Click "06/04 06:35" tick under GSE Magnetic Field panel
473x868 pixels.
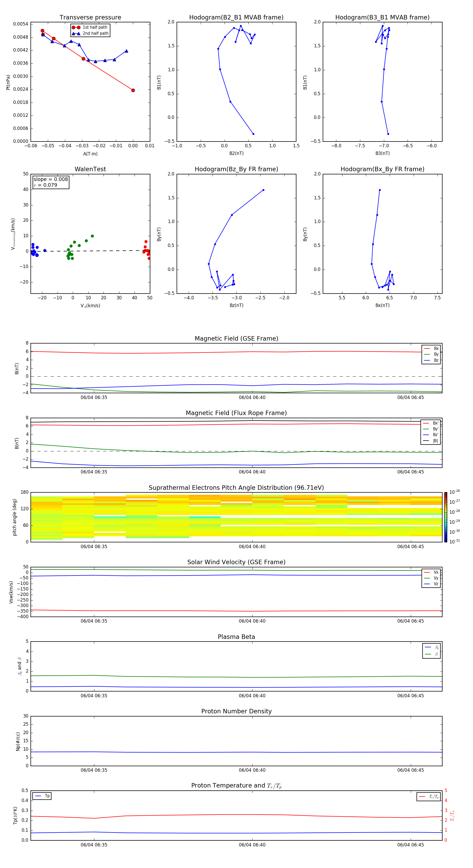click(94, 397)
